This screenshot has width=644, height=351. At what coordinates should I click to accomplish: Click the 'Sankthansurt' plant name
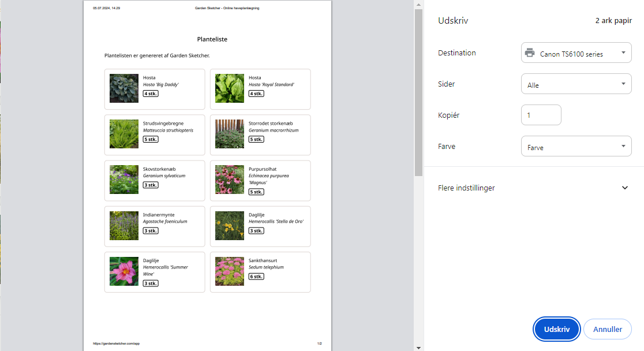tap(263, 260)
